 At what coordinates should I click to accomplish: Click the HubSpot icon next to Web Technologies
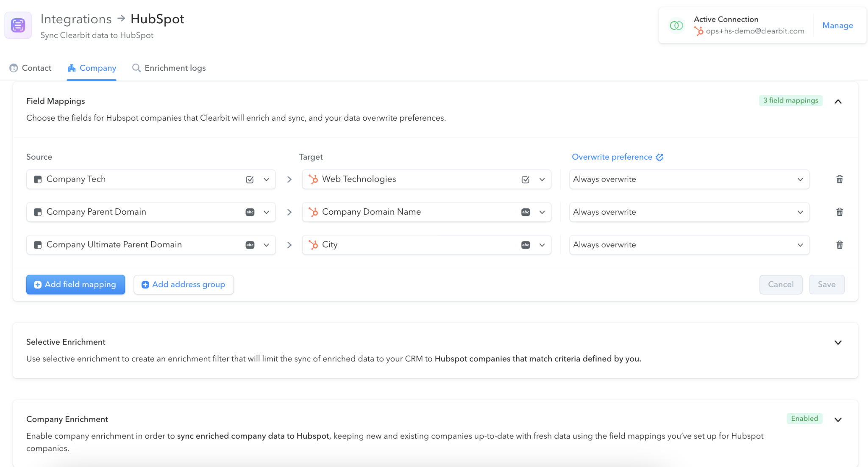(x=313, y=180)
